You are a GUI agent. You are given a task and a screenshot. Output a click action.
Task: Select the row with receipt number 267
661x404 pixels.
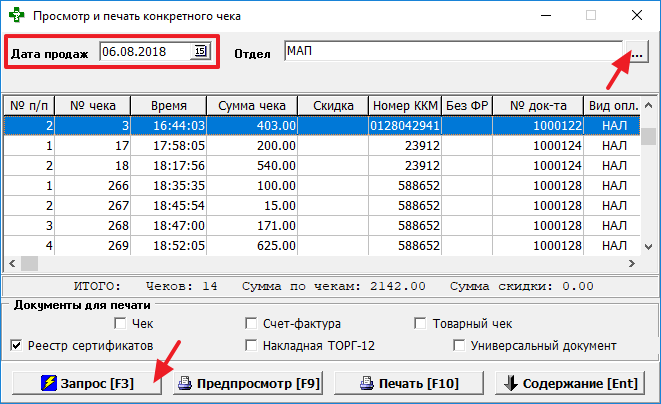(x=322, y=205)
